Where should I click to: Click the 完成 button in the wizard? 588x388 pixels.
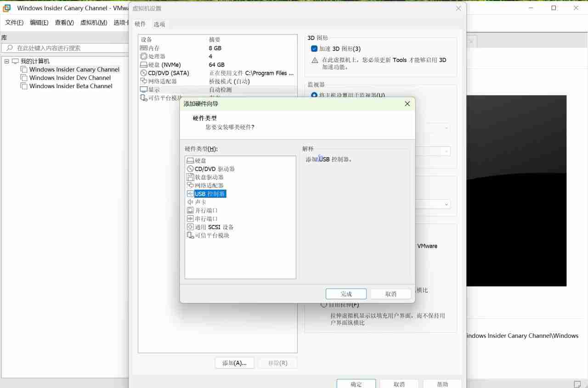(x=346, y=293)
